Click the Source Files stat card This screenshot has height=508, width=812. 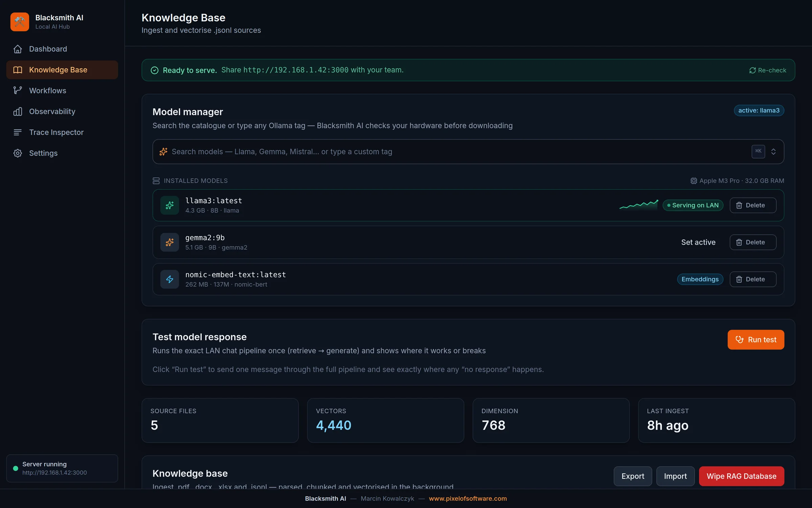[x=220, y=420]
